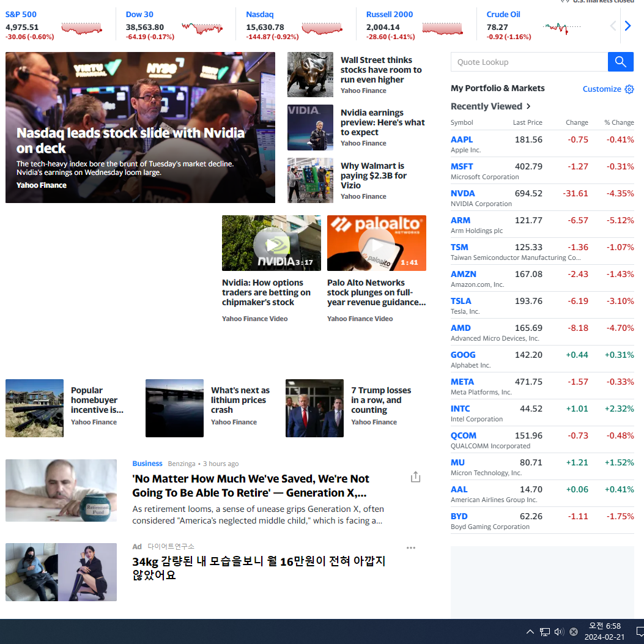Click the Trump courtroom photo thumbnail
Viewport: 644px width, 644px height.
tap(314, 409)
